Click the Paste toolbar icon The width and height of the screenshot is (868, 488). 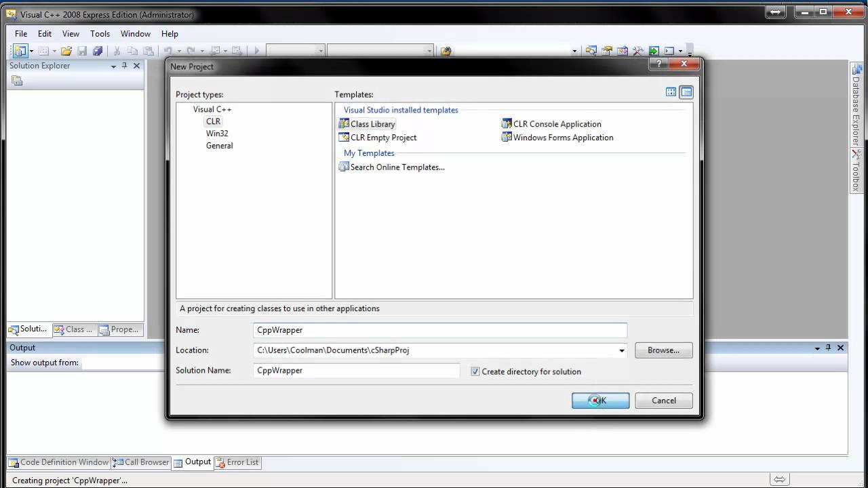[x=148, y=51]
